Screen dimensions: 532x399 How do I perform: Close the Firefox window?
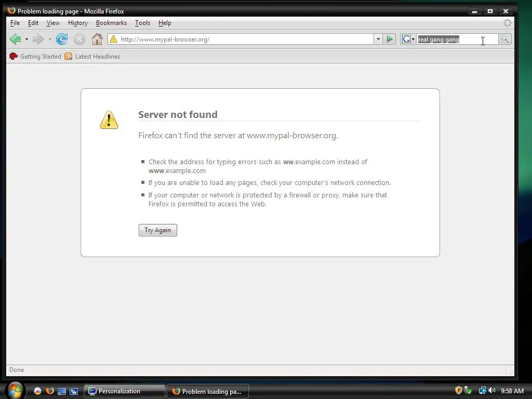(506, 11)
